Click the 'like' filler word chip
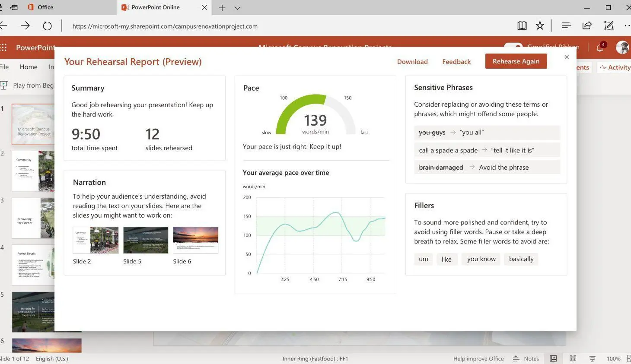This screenshot has width=631, height=364. click(446, 259)
